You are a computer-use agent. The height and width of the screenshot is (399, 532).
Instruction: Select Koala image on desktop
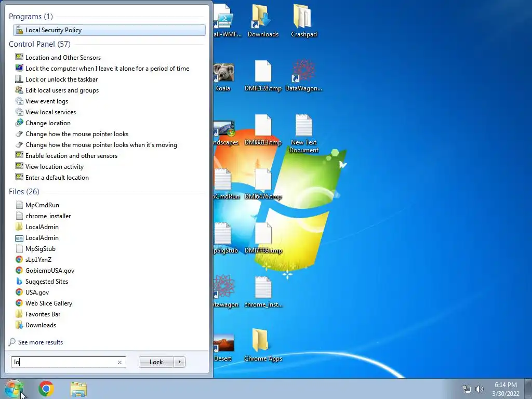(223, 77)
